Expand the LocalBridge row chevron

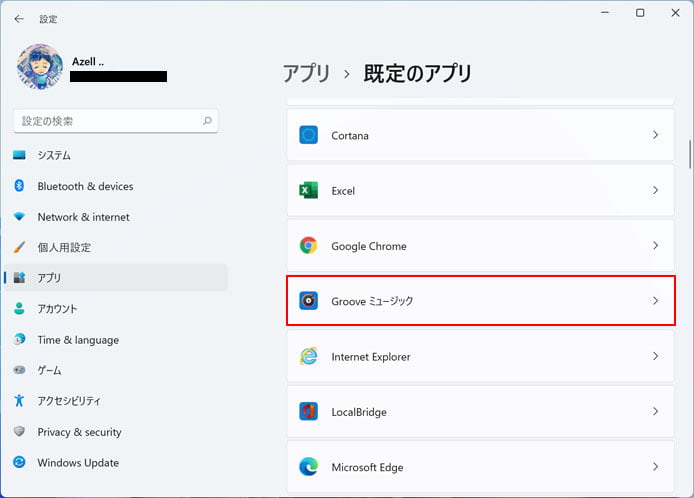655,411
